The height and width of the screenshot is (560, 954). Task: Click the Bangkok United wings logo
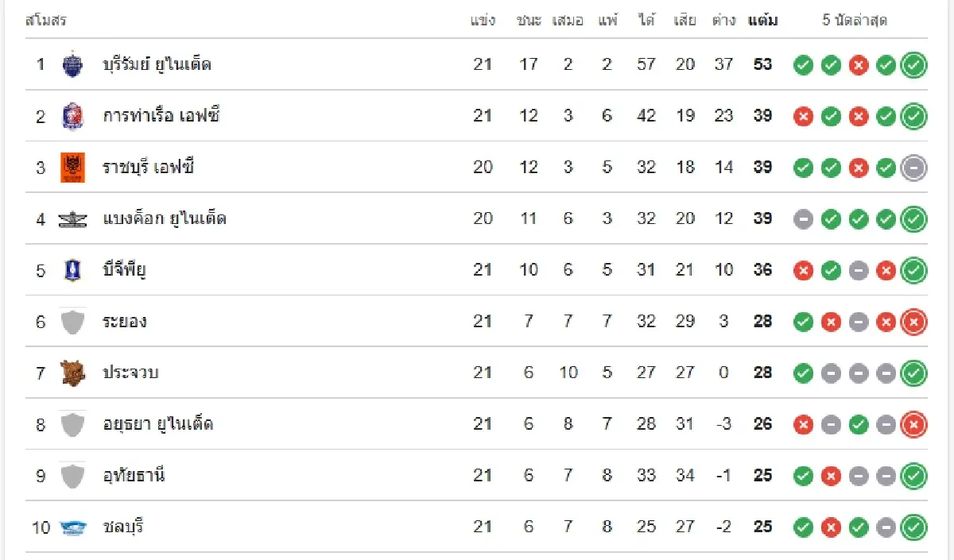click(72, 219)
